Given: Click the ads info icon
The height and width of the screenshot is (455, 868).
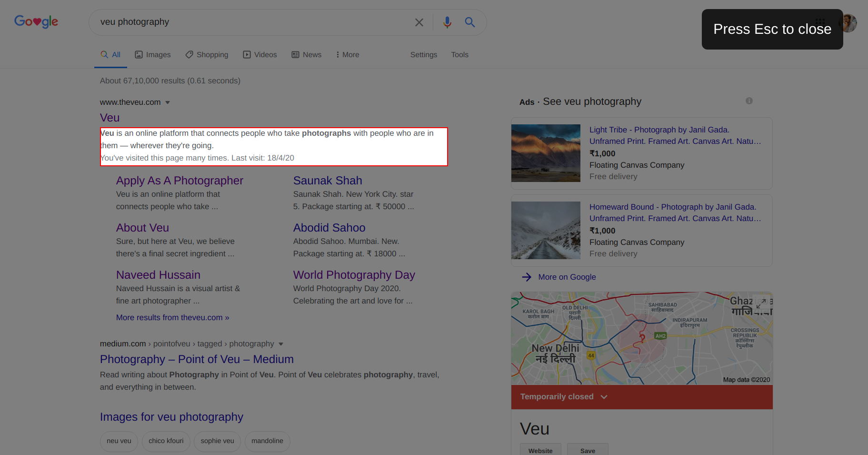Looking at the screenshot, I should (x=749, y=101).
